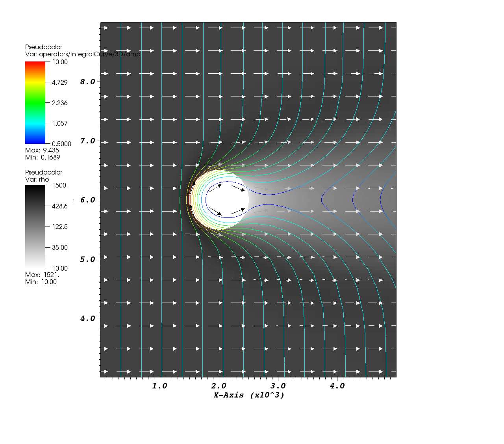Select the 'Var: rho' legend label
Viewport: 504px width, 444px height.
[37, 179]
